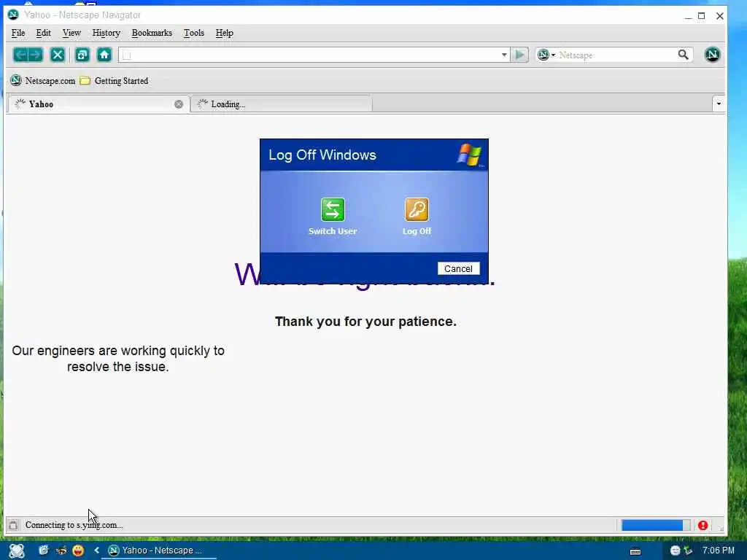This screenshot has height=560, width=747.
Task: Click the Back navigation arrow
Action: tap(20, 55)
